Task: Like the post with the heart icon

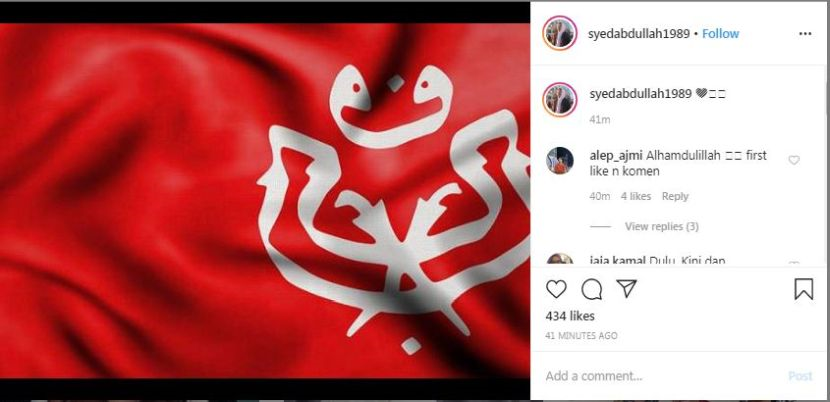Action: [x=556, y=289]
